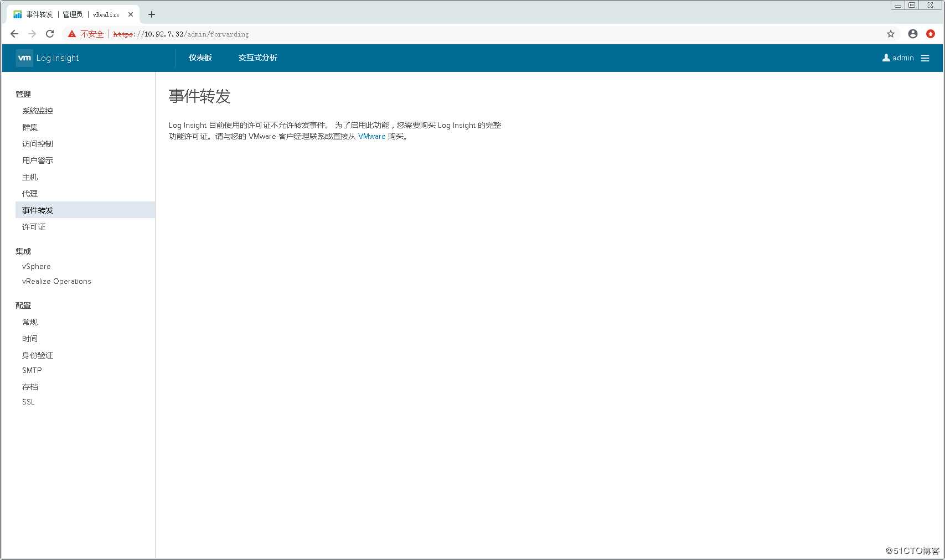Open 存档 configuration
Viewport: 945px width, 560px height.
[x=30, y=387]
